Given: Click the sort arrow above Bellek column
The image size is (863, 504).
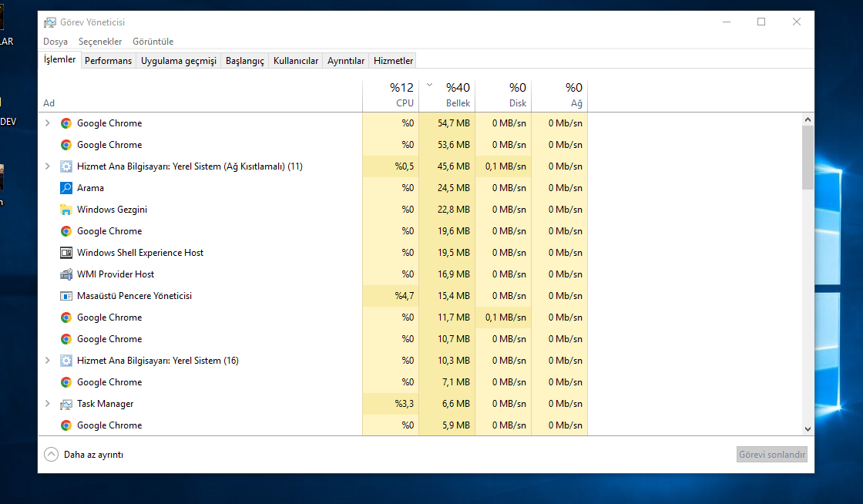Looking at the screenshot, I should [430, 85].
